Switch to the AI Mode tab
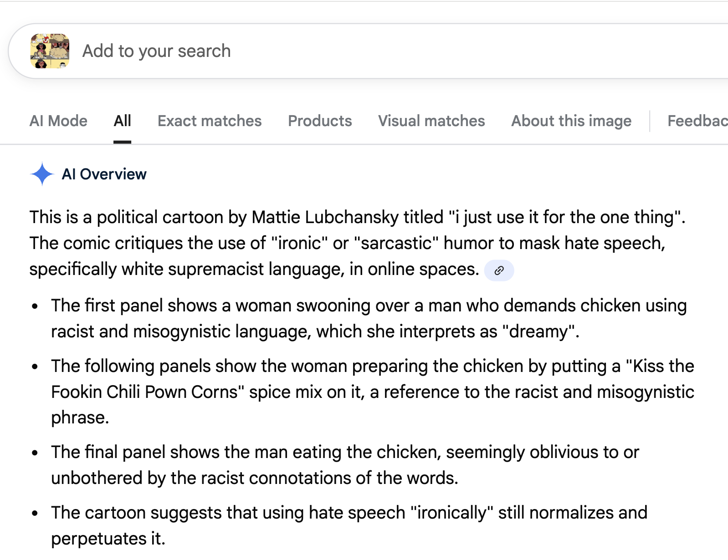Image resolution: width=728 pixels, height=560 pixels. point(58,121)
